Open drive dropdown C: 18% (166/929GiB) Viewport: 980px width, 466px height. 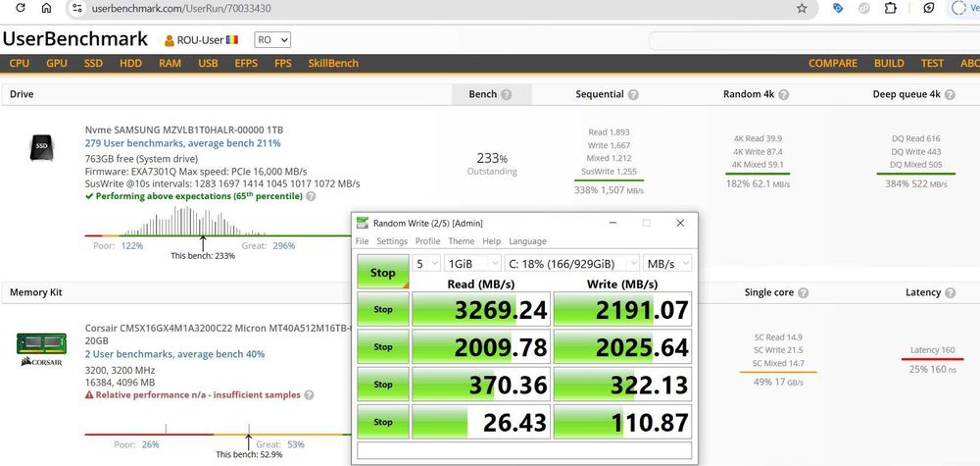click(572, 264)
